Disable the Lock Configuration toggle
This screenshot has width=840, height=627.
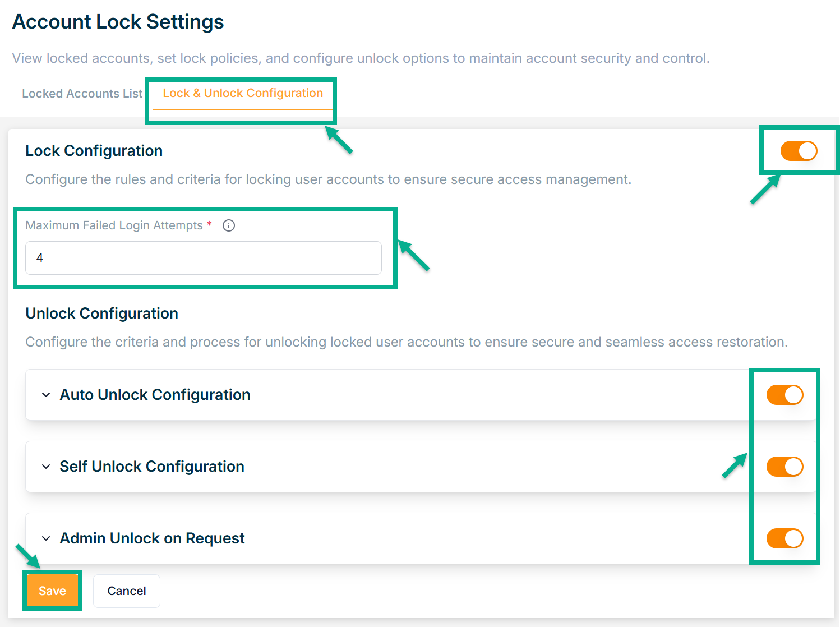799,151
